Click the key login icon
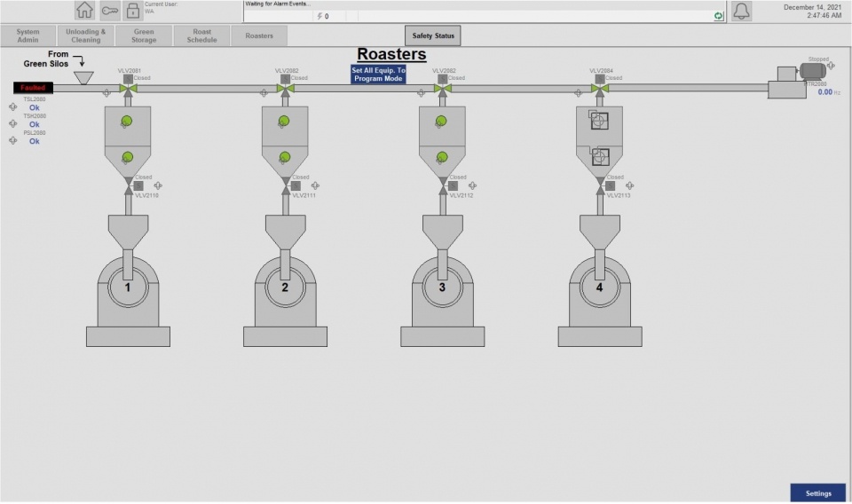The image size is (852, 504). click(109, 11)
